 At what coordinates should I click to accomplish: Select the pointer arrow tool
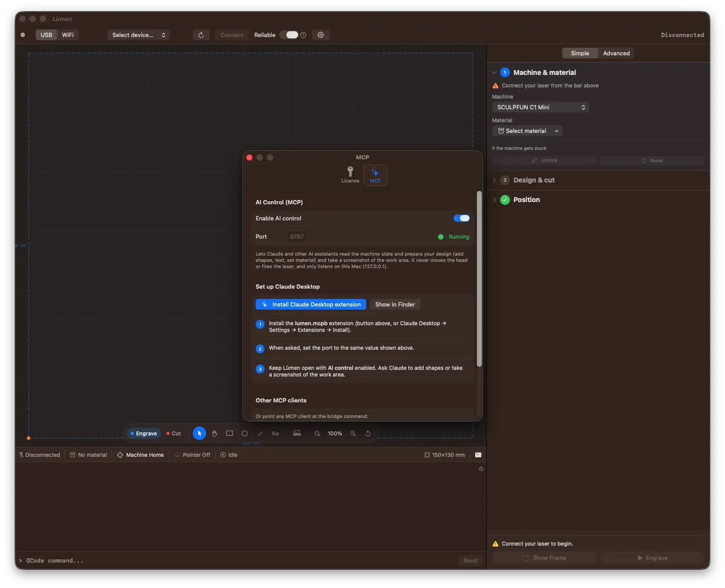click(199, 433)
